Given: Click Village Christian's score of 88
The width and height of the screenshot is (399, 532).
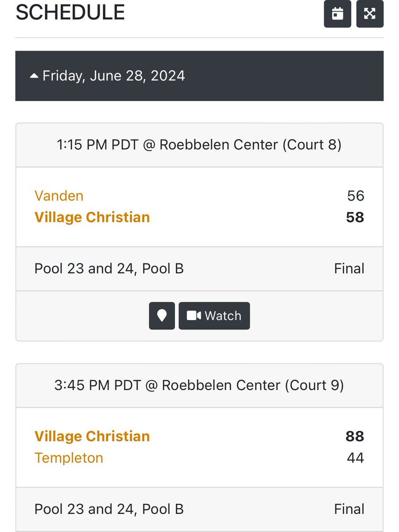Looking at the screenshot, I should 355,436.
